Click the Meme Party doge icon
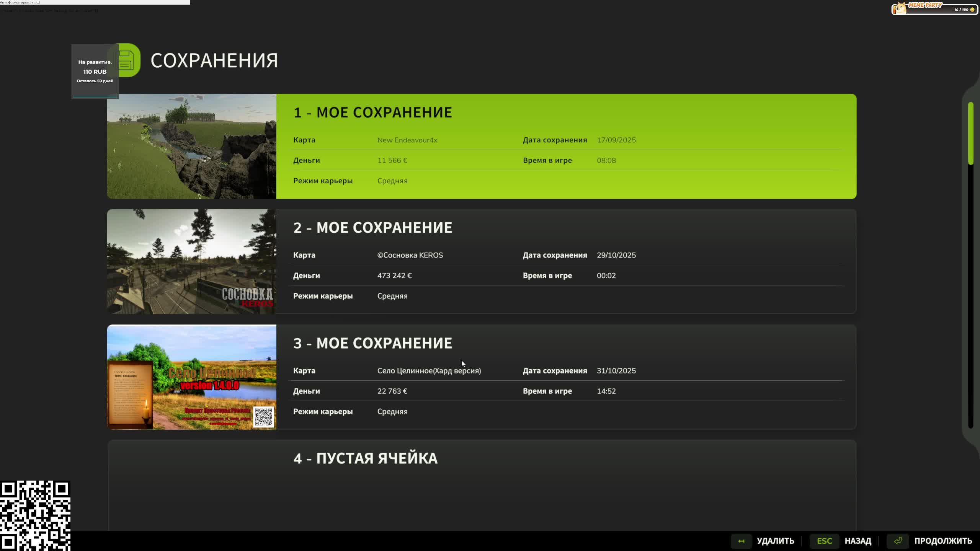The image size is (980, 551). click(901, 8)
